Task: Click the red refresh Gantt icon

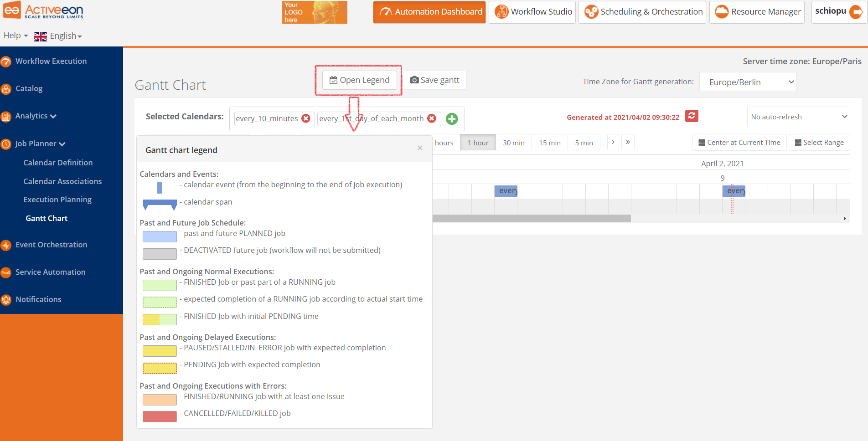Action: point(692,116)
